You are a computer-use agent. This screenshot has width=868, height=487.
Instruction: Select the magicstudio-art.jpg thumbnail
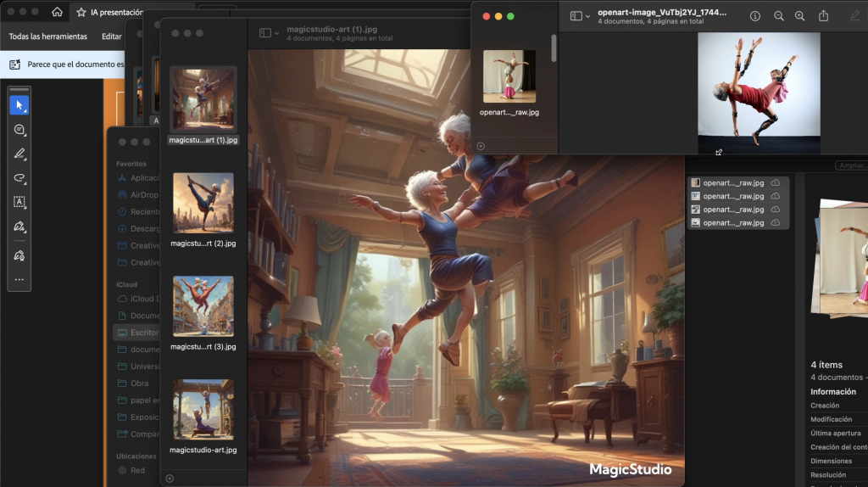pyautogui.click(x=203, y=409)
